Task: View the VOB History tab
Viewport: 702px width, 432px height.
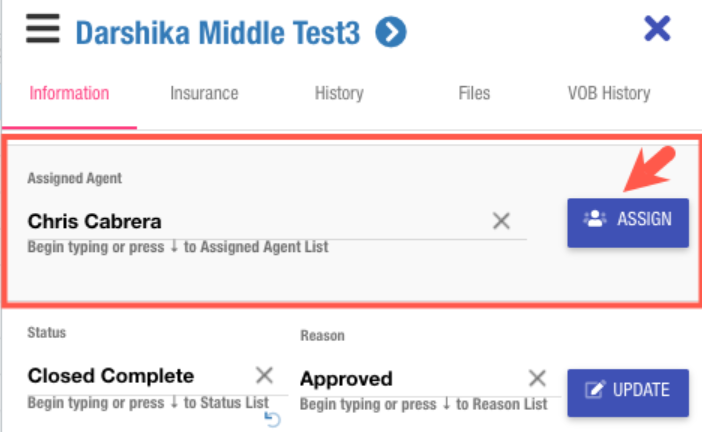Action: coord(609,93)
